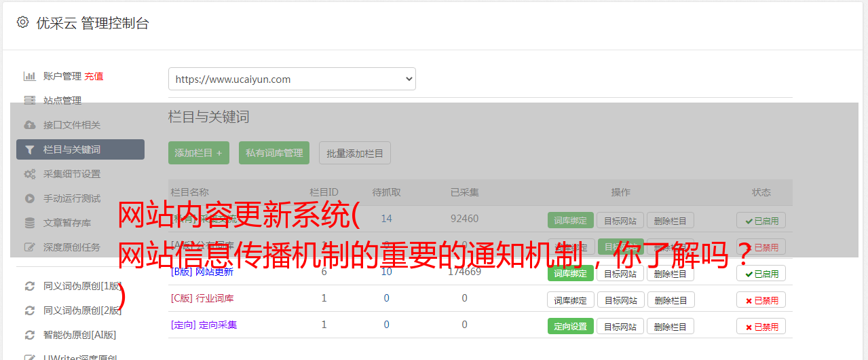The image size is (868, 360).
Task: Click 目标网站 in the 92460 row
Action: 620,220
